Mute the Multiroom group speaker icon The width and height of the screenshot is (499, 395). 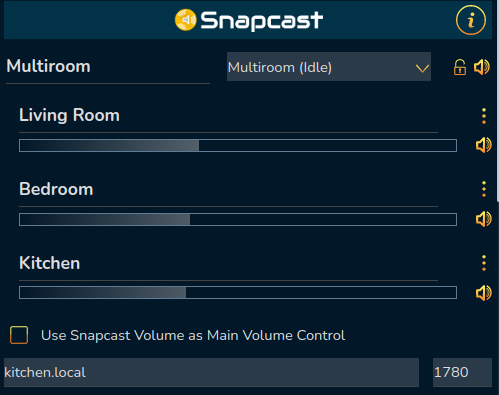coord(482,67)
